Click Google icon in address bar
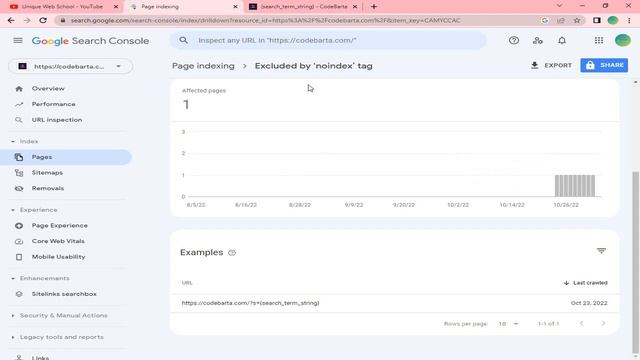This screenshot has width=640, height=360. tap(544, 20)
